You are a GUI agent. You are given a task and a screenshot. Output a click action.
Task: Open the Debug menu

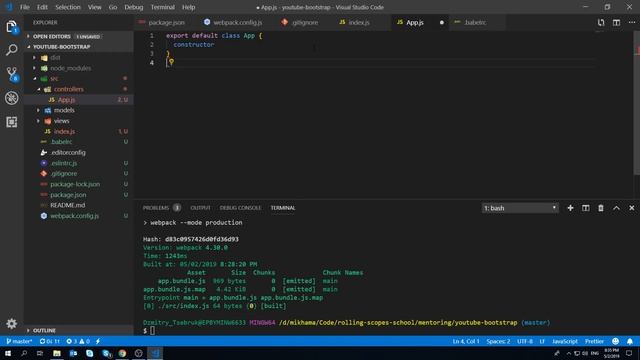133,7
